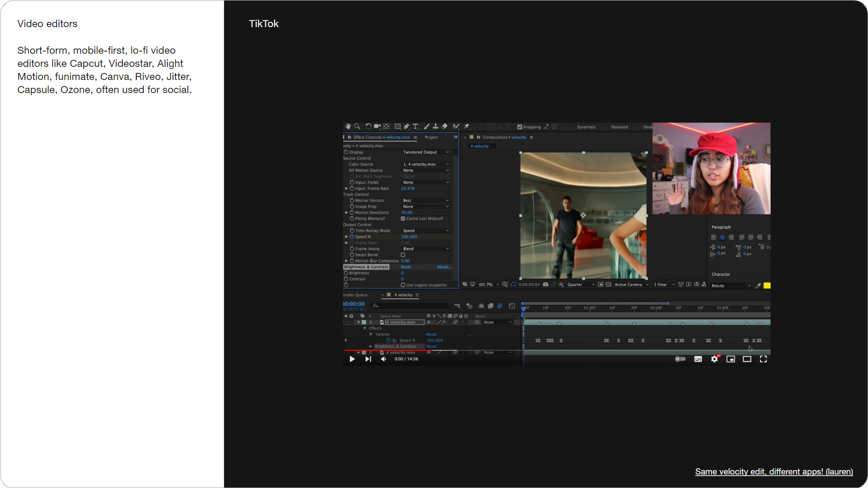Play the video

pos(352,359)
